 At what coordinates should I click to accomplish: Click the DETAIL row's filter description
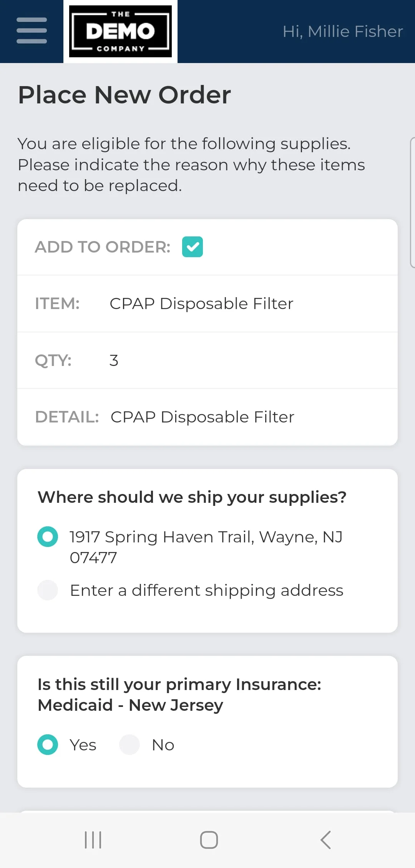pos(203,417)
